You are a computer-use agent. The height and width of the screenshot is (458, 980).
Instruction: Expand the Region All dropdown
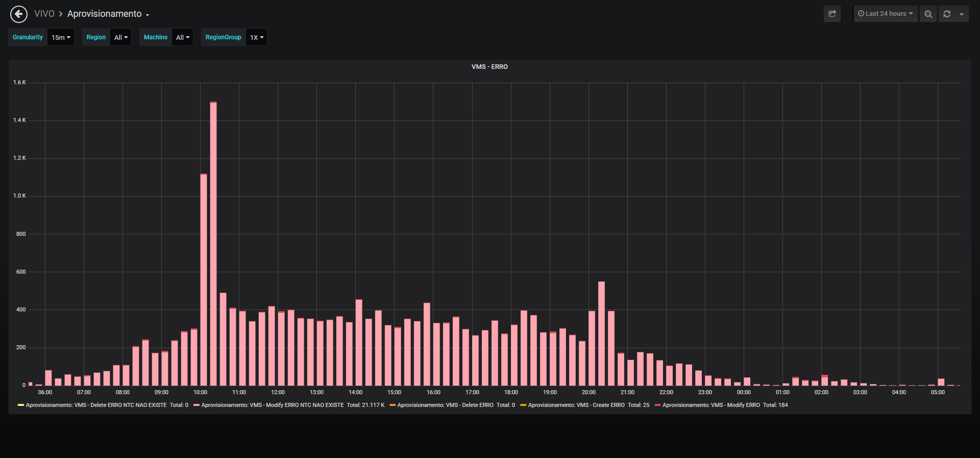tap(121, 37)
